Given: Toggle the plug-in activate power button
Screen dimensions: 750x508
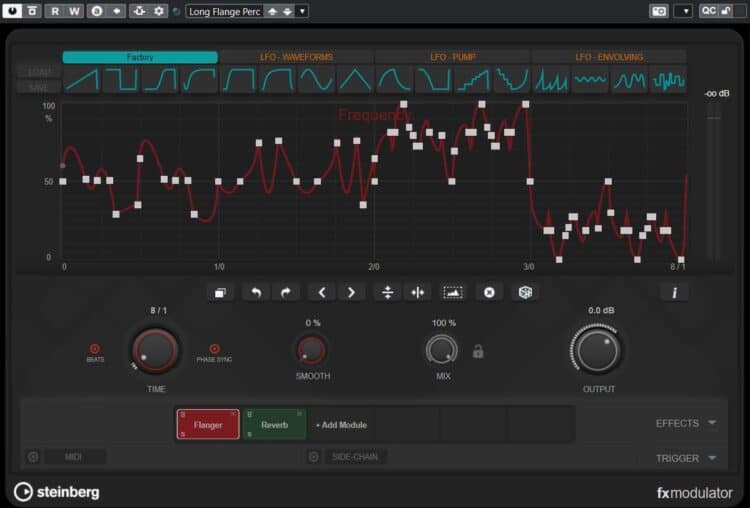Looking at the screenshot, I should click(12, 11).
